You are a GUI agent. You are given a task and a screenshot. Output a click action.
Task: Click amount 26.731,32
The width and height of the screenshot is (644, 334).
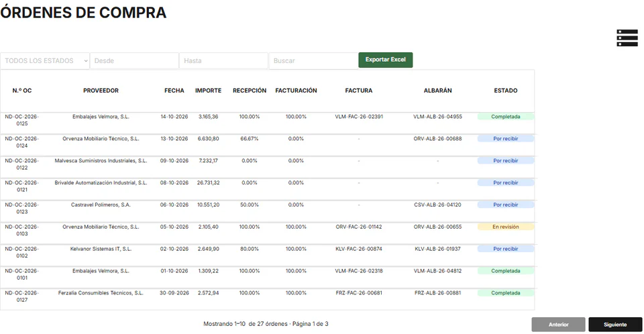click(x=208, y=183)
